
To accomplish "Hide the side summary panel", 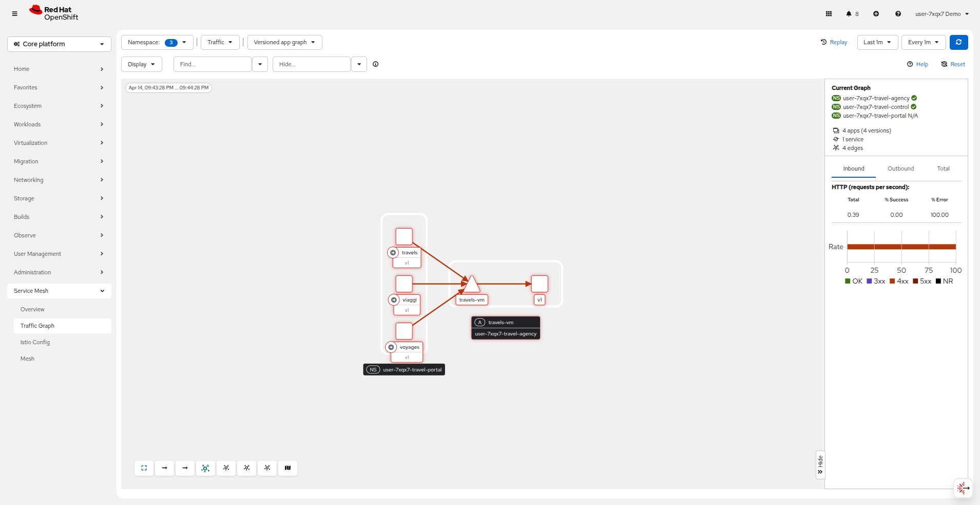I will coord(820,465).
